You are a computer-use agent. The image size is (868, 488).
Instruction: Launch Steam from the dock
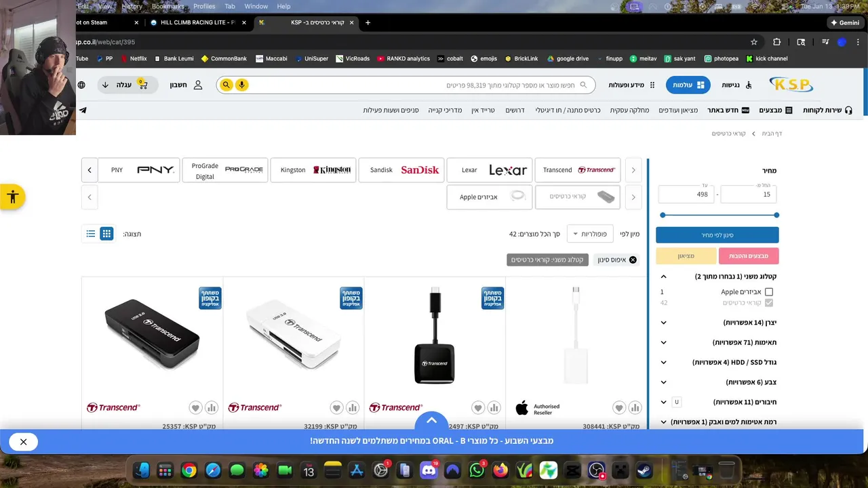click(644, 470)
